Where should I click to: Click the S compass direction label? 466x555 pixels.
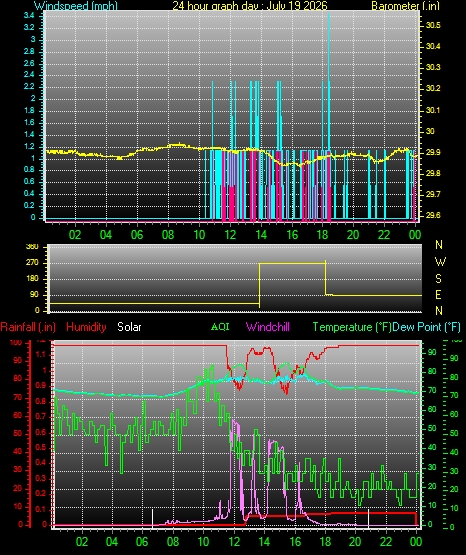[x=439, y=279]
